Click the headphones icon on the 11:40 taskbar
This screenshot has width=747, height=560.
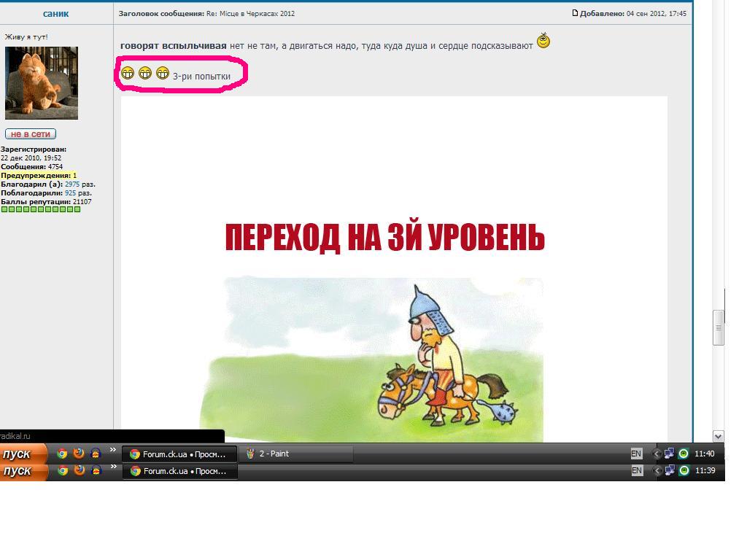pyautogui.click(x=96, y=454)
